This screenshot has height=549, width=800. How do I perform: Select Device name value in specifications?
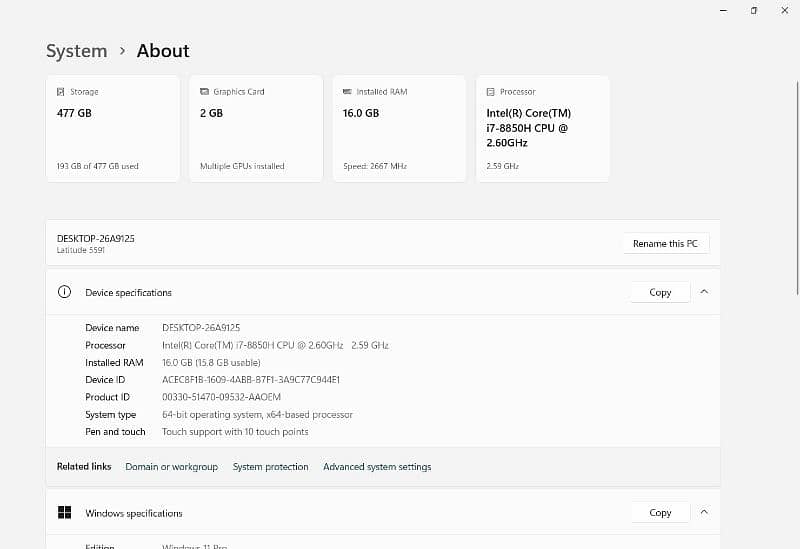201,328
